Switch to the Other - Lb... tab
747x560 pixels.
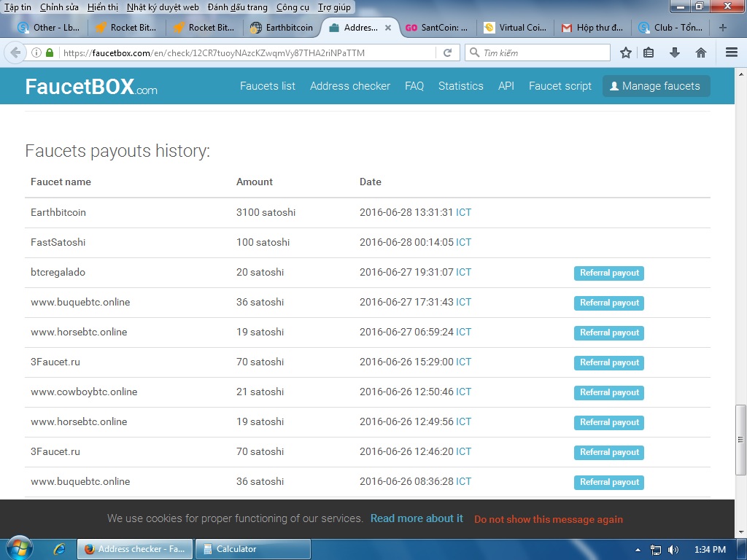click(x=49, y=28)
